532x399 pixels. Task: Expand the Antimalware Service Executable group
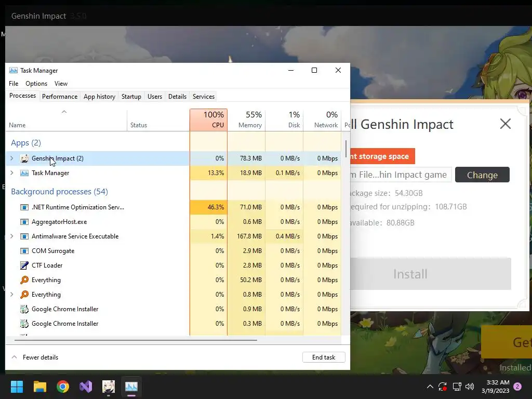click(12, 236)
